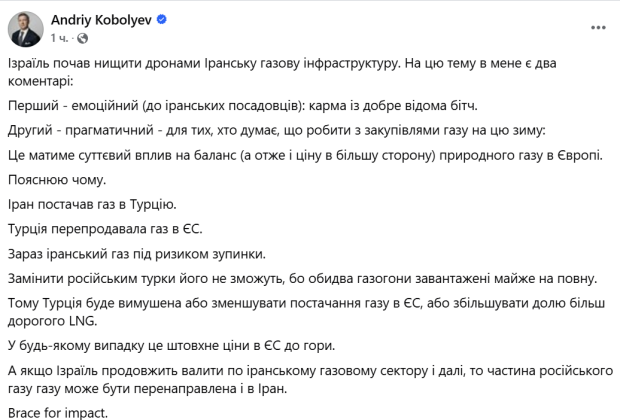620x420 pixels.
Task: Open the Andriy Kobolyev profile name link
Action: click(x=101, y=20)
